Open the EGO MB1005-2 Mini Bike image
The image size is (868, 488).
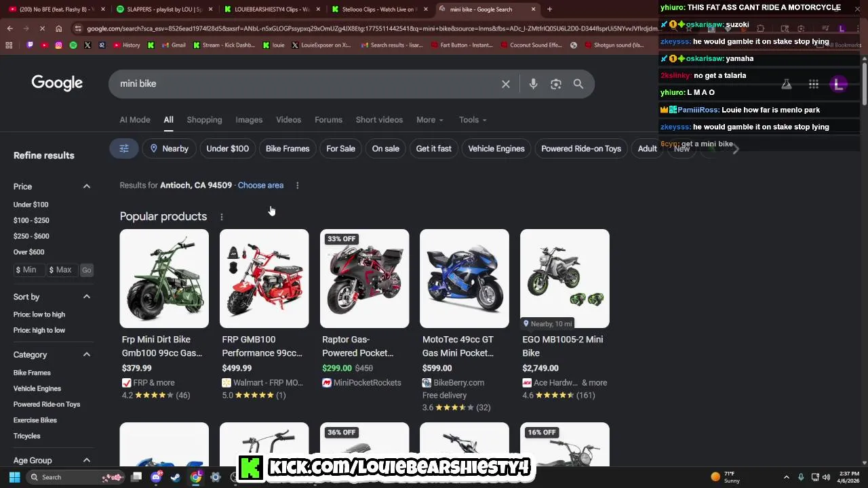point(565,279)
